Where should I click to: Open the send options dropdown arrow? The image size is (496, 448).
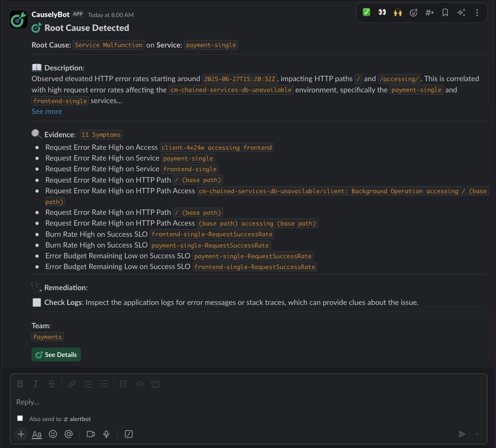[x=477, y=434]
